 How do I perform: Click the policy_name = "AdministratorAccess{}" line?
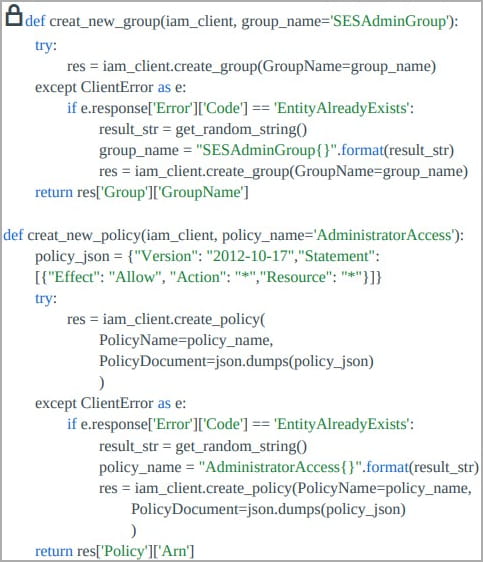point(289,467)
